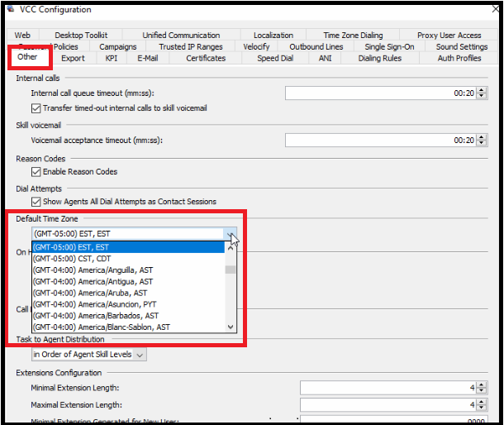Switch to Outbound Lines tab
504x425 pixels.
point(316,46)
